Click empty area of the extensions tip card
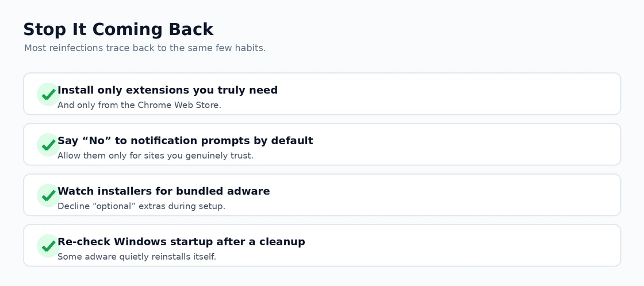This screenshot has width=644, height=286. (x=452, y=94)
